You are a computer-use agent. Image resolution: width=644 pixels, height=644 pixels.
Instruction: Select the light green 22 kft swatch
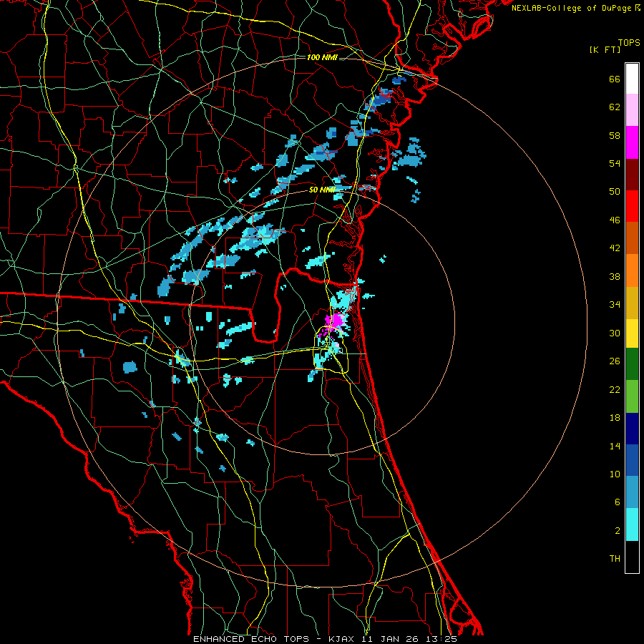pos(632,396)
